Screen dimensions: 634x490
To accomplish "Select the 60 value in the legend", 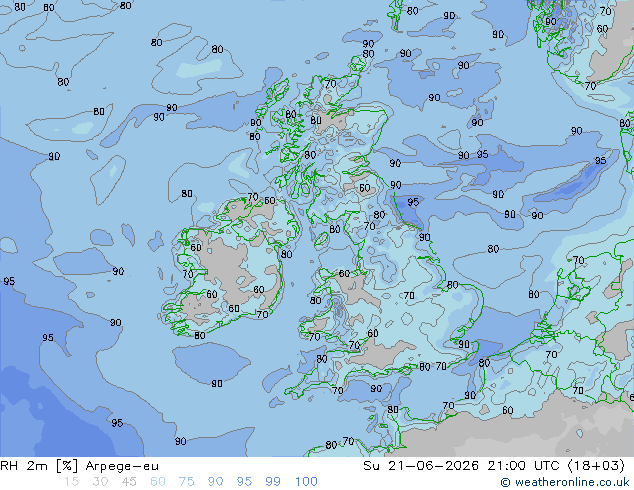I will point(158,482).
